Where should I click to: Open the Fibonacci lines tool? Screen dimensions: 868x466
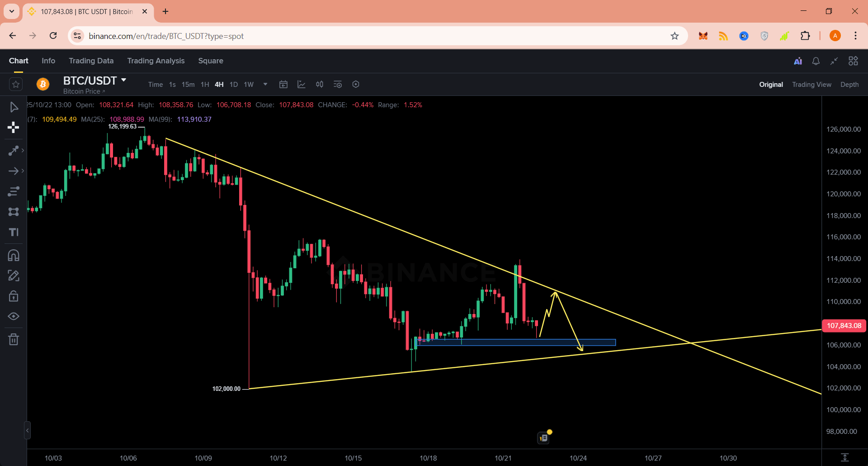click(x=14, y=191)
